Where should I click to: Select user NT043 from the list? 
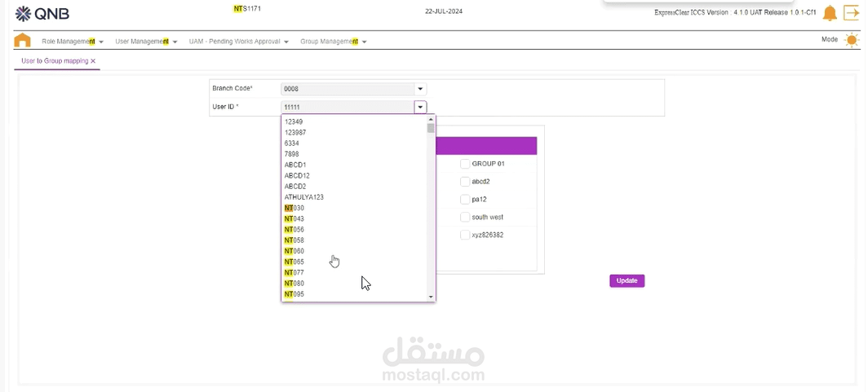354,219
